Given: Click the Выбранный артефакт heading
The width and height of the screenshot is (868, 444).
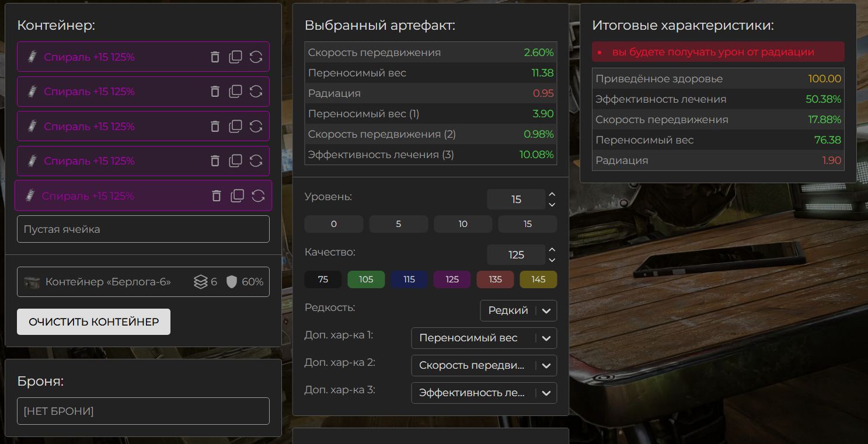Looking at the screenshot, I should [x=380, y=25].
